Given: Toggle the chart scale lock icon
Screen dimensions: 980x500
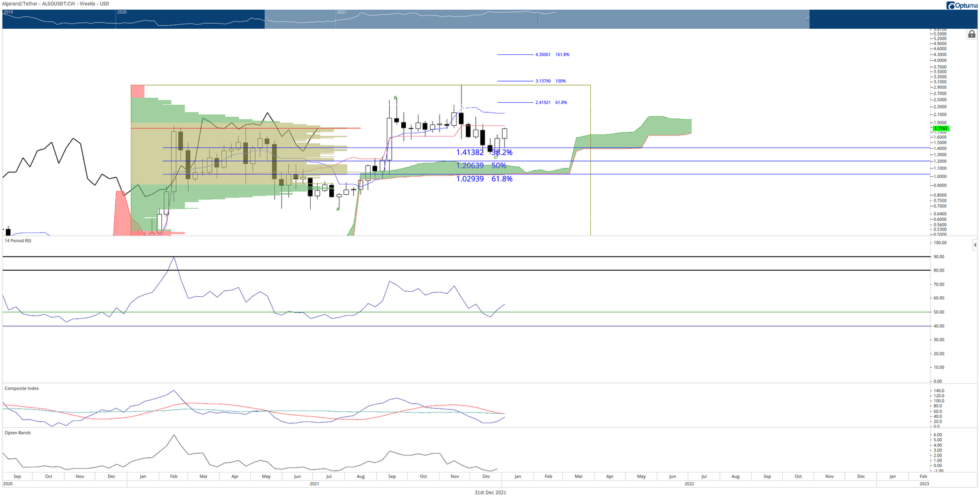Looking at the screenshot, I should pos(971,34).
